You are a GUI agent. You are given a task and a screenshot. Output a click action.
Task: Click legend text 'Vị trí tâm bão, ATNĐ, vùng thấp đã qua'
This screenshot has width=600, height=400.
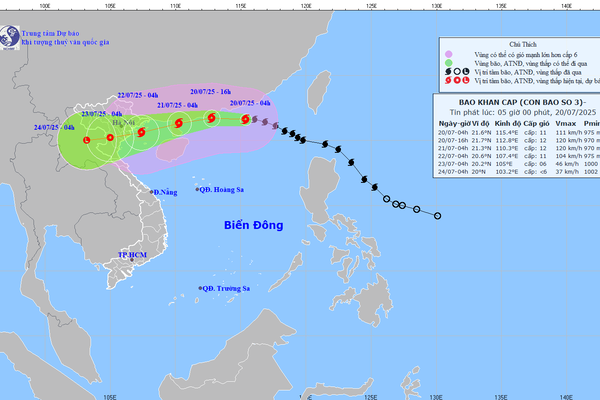(x=528, y=72)
